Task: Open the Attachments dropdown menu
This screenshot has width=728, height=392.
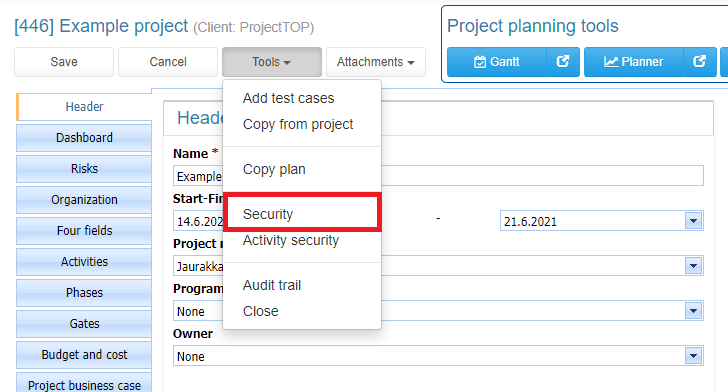Action: coord(376,62)
